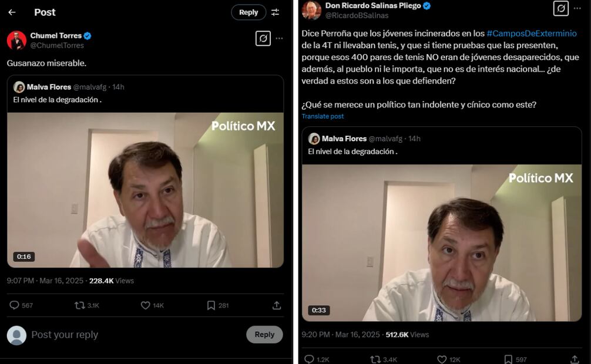Click the Translate post link
This screenshot has height=364, width=591.
coord(323,116)
